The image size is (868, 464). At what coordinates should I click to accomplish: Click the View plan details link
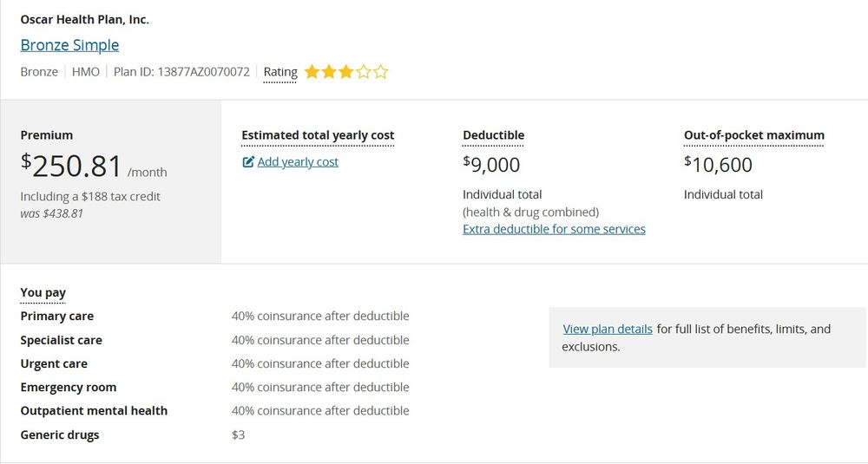pos(607,329)
